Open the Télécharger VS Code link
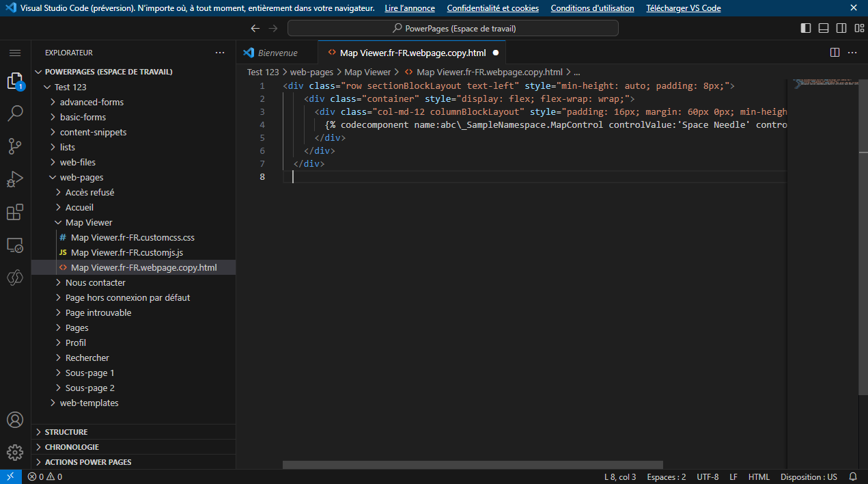This screenshot has height=484, width=868. 682,8
